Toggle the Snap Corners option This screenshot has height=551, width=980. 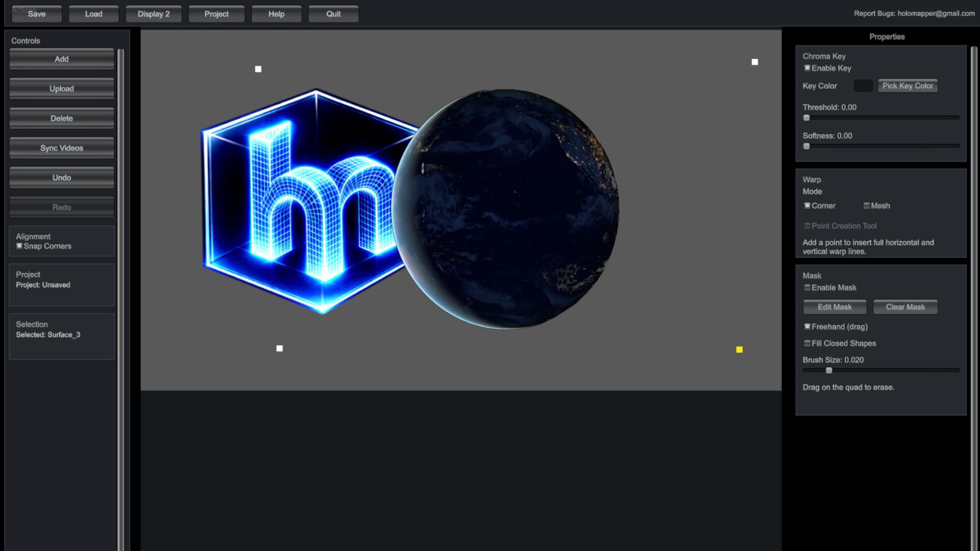(x=19, y=246)
